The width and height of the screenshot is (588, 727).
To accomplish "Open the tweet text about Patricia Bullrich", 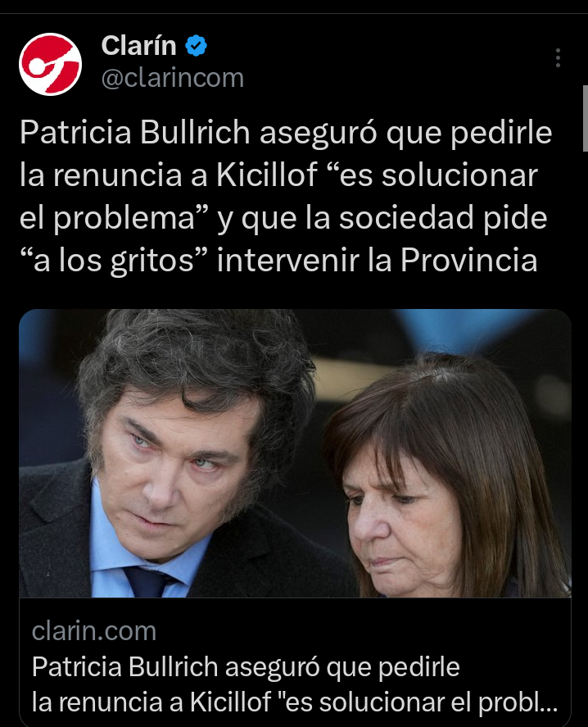I will tap(286, 196).
